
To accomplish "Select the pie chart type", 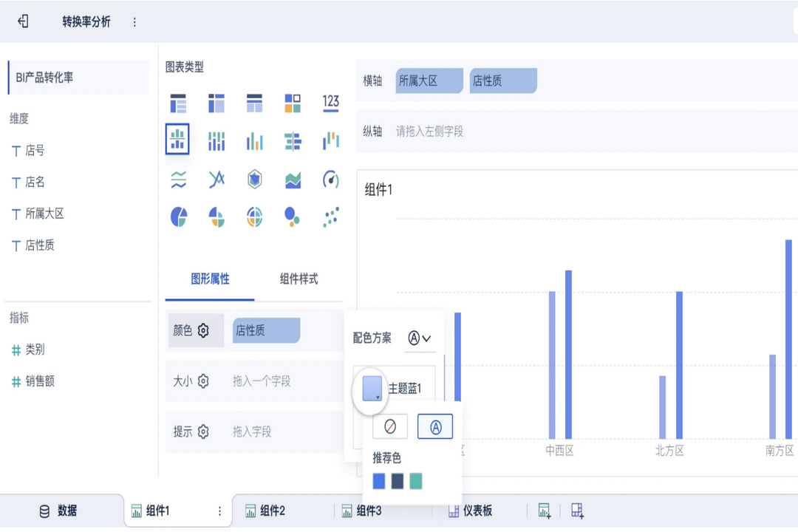I will [178, 216].
